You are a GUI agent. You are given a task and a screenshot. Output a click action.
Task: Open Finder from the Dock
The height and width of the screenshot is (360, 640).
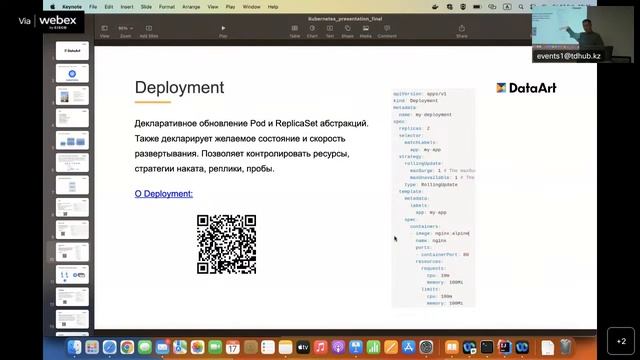[x=74, y=347]
